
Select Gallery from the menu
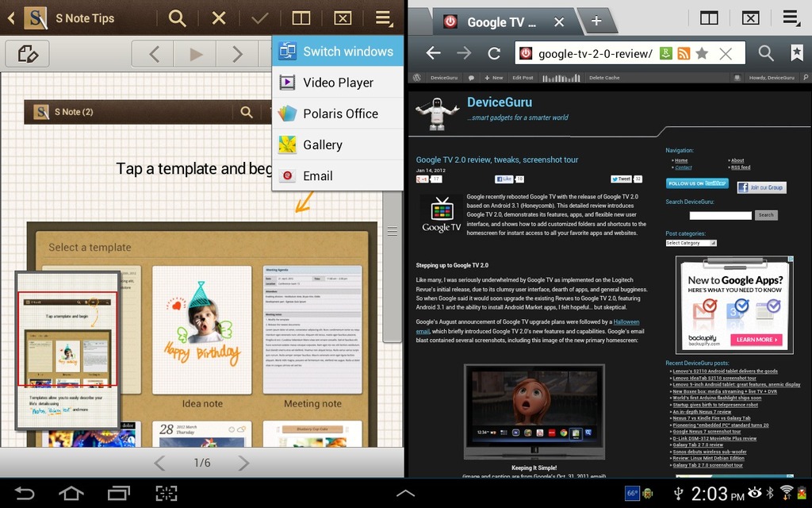coord(338,144)
